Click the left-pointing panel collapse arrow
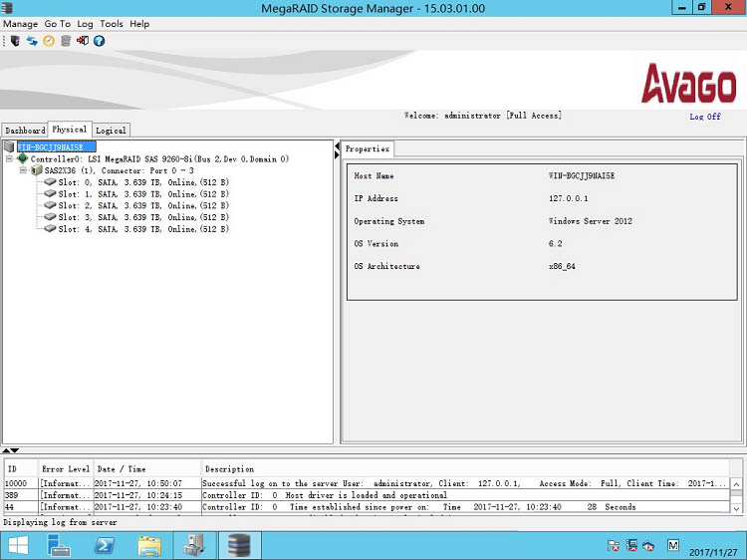The height and width of the screenshot is (560, 747). [x=338, y=145]
